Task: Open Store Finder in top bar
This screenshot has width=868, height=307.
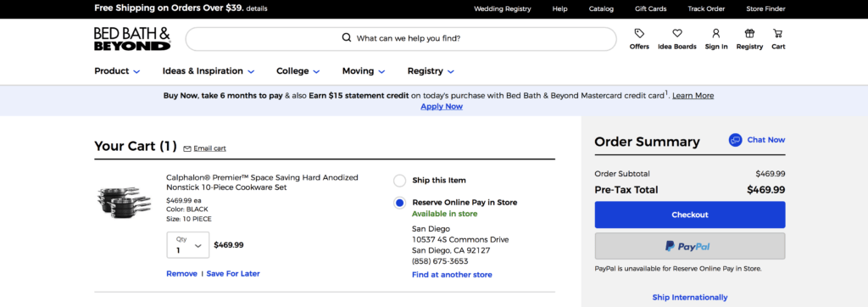Action: click(765, 8)
